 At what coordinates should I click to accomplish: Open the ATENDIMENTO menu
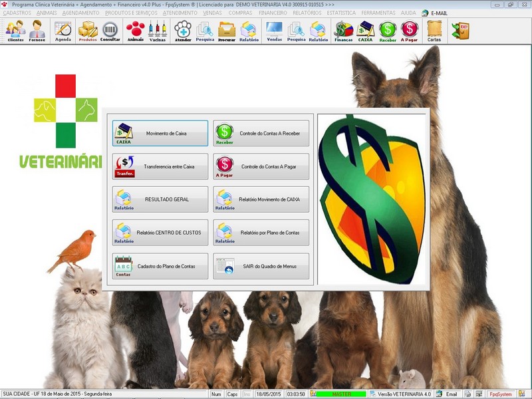(x=180, y=13)
